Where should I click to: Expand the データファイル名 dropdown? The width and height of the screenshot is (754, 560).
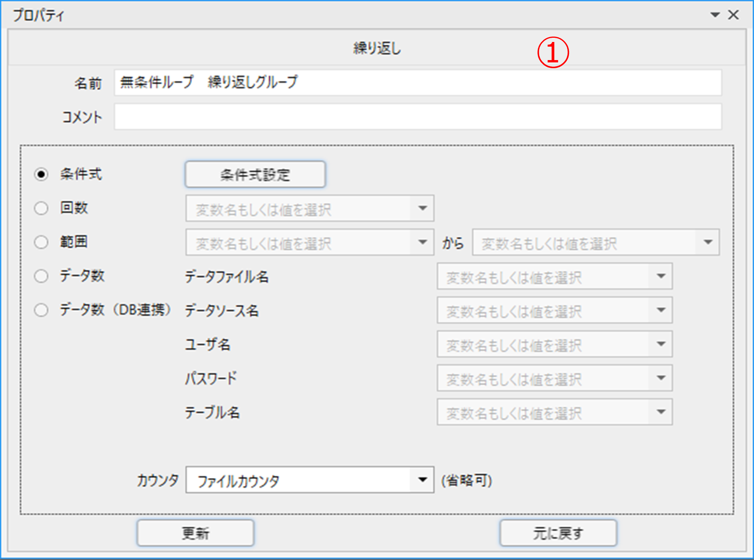click(661, 276)
